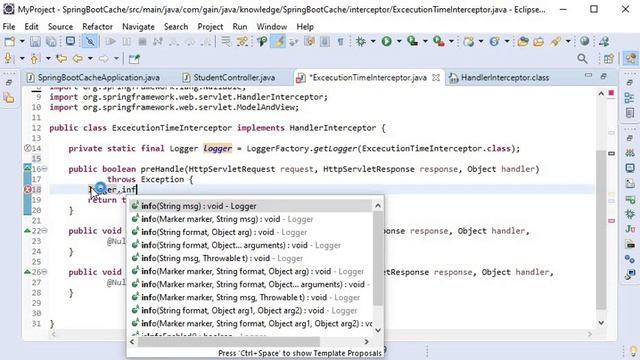640x360 pixels.
Task: Maximize the editor area
Action: pyautogui.click(x=604, y=76)
